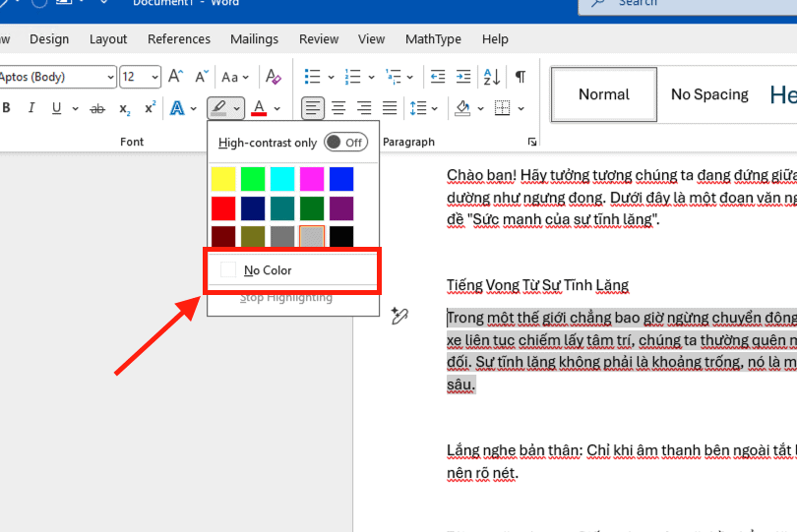This screenshot has width=797, height=532.
Task: Click the pen sparkle icon beside the paragraph
Action: point(399,316)
